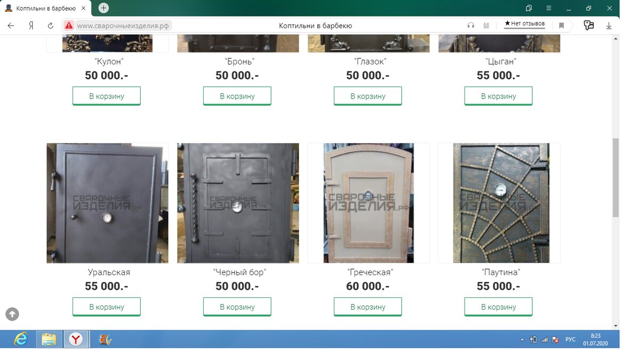This screenshot has height=364, width=640.
Task: Open the Уральская product title link
Action: 109,272
